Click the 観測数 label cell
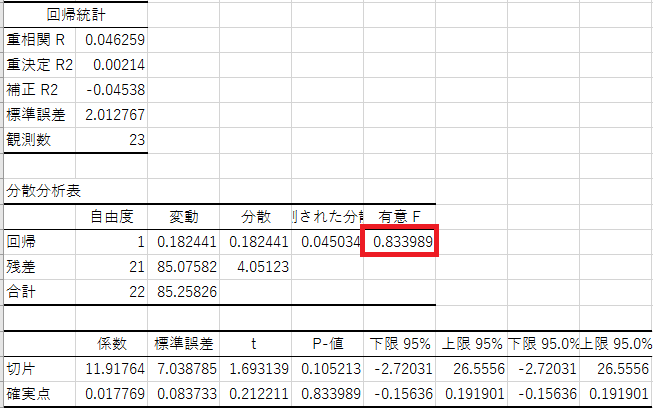The height and width of the screenshot is (408, 653). point(40,140)
